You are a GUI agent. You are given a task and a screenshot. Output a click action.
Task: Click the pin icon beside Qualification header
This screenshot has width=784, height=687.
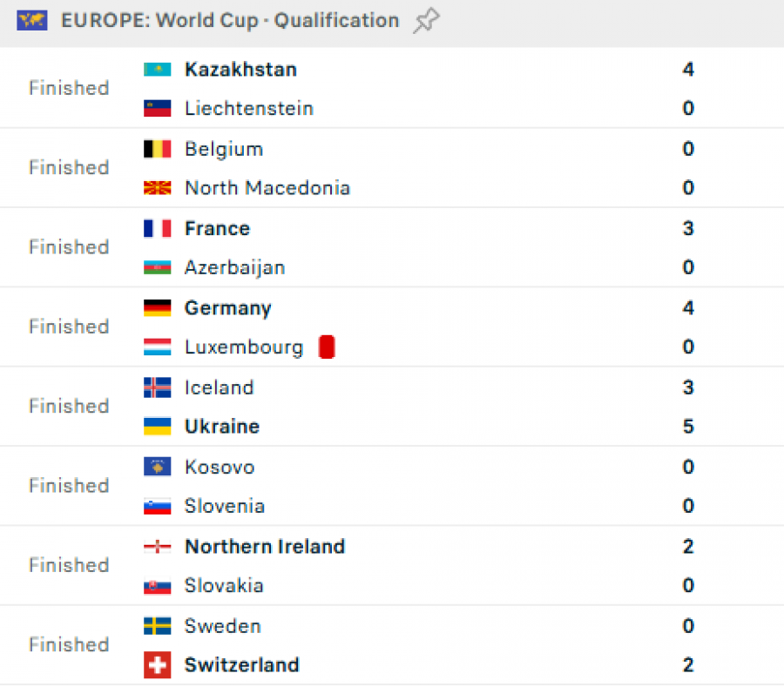click(x=426, y=21)
